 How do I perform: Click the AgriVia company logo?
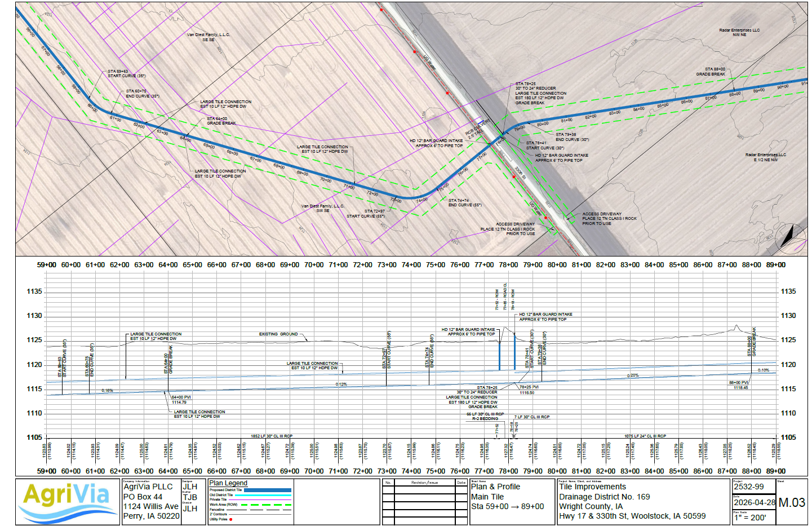67,501
